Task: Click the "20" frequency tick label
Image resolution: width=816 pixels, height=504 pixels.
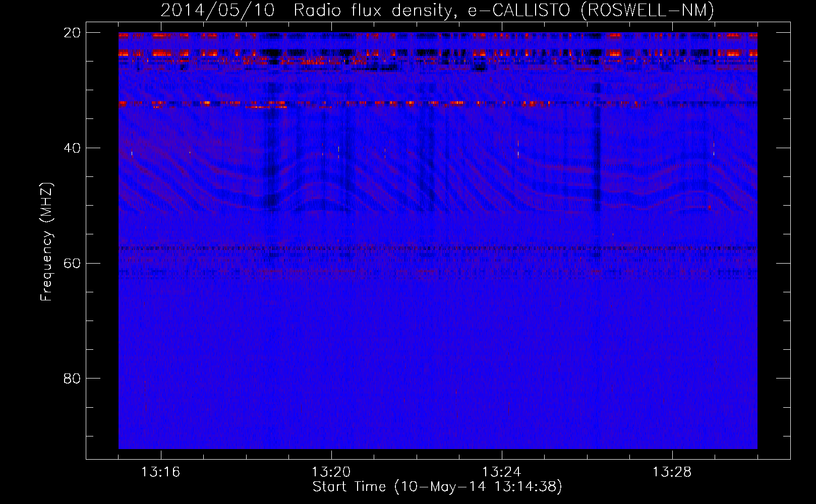Action: coord(72,33)
